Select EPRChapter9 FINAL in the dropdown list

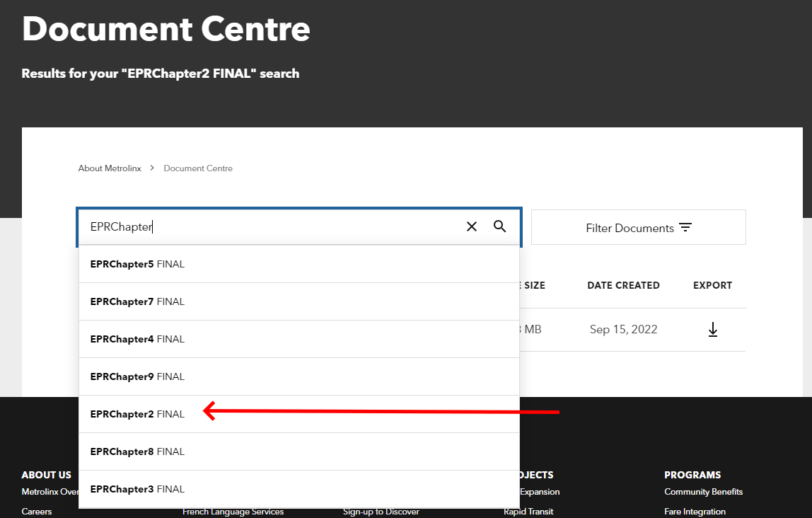(137, 376)
